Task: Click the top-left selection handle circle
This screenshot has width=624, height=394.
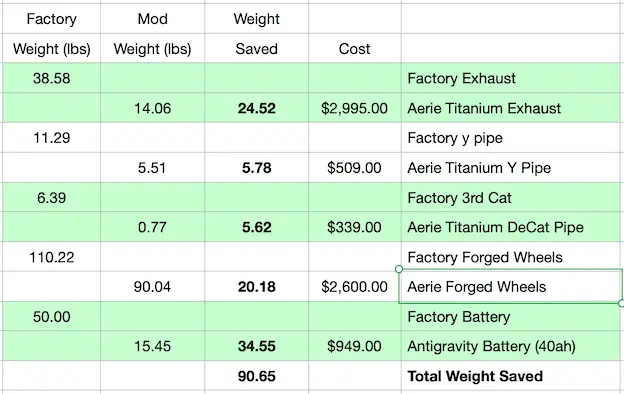Action: tap(399, 269)
